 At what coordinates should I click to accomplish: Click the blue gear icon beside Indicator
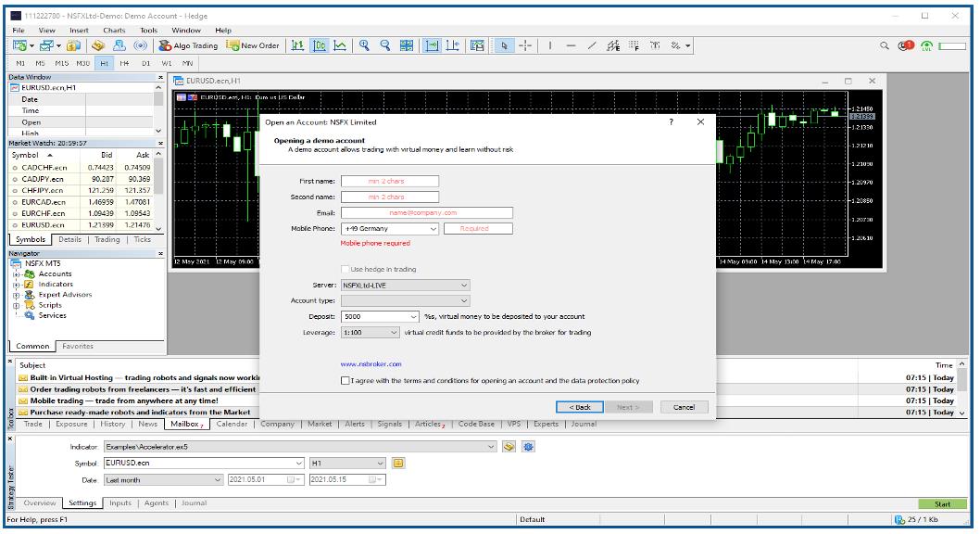coord(529,447)
